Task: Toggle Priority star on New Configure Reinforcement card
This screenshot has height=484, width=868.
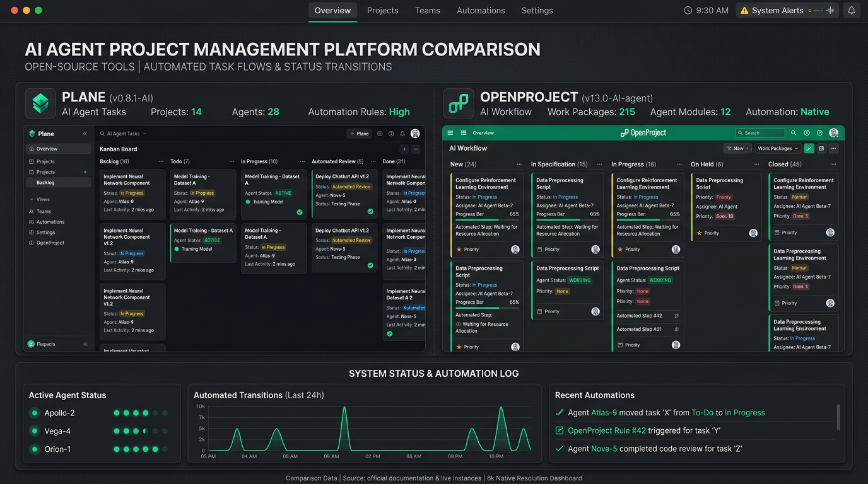Action: click(x=459, y=250)
